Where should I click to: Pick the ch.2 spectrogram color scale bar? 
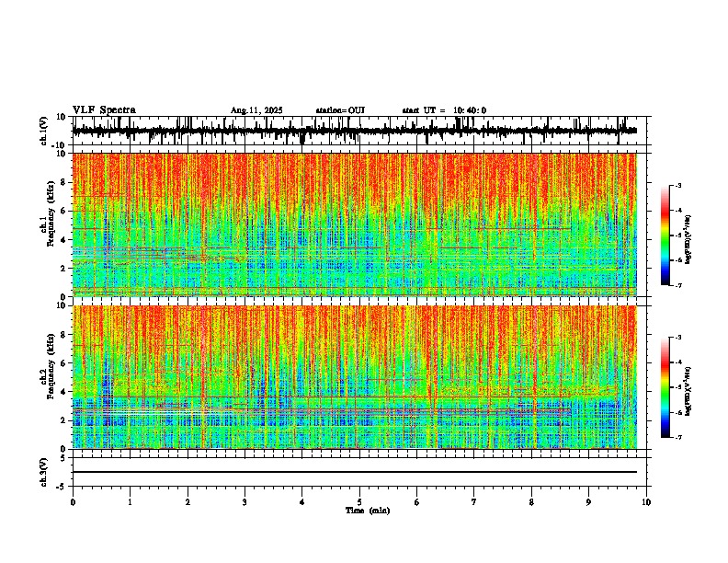coord(665,387)
